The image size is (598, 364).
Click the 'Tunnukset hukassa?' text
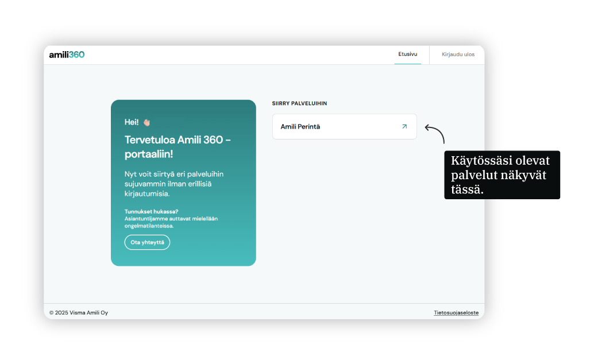pos(152,211)
